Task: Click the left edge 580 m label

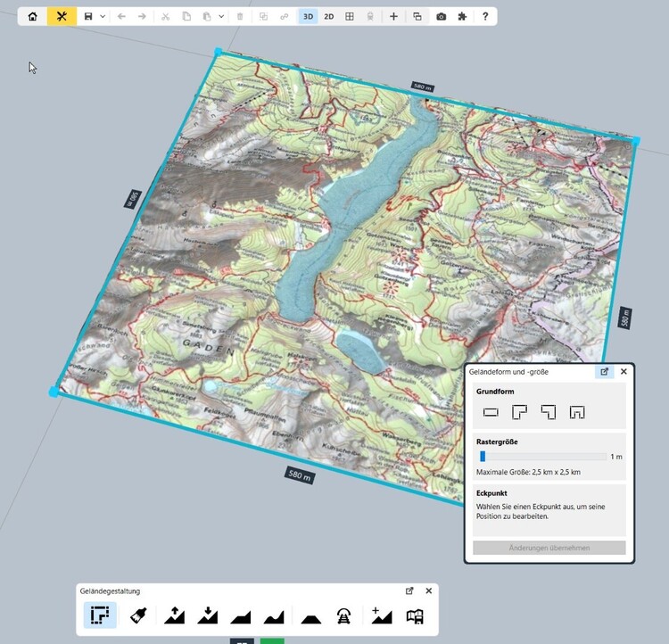Action: 133,199
